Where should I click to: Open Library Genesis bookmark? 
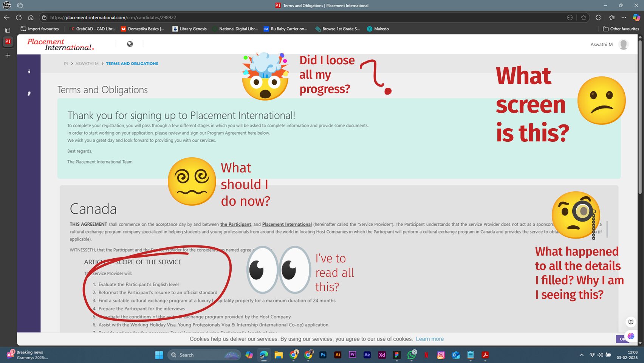(x=189, y=29)
